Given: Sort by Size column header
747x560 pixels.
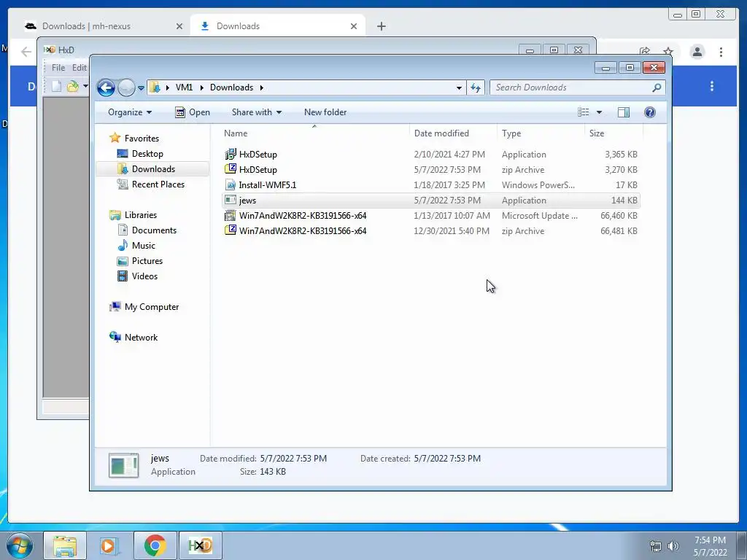Looking at the screenshot, I should (614, 133).
